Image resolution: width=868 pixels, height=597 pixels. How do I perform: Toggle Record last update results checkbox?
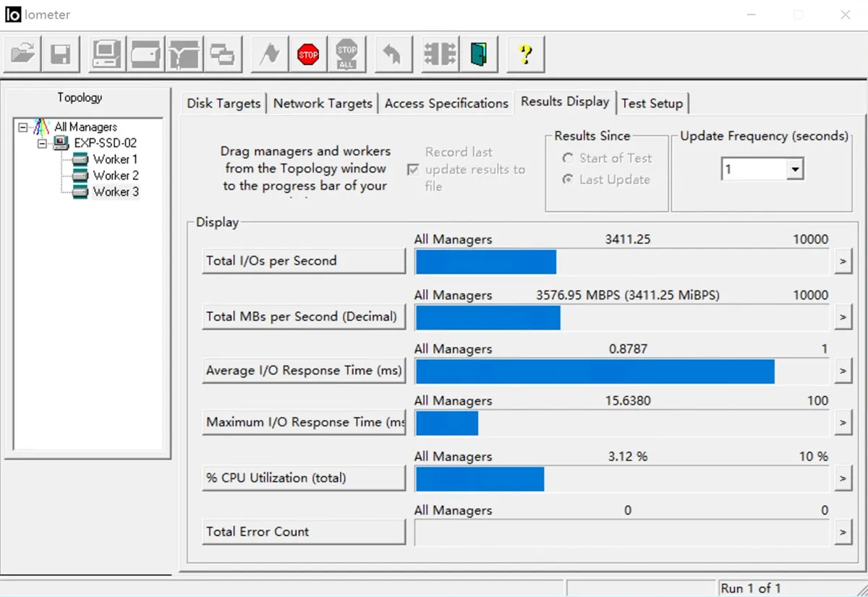coord(414,170)
